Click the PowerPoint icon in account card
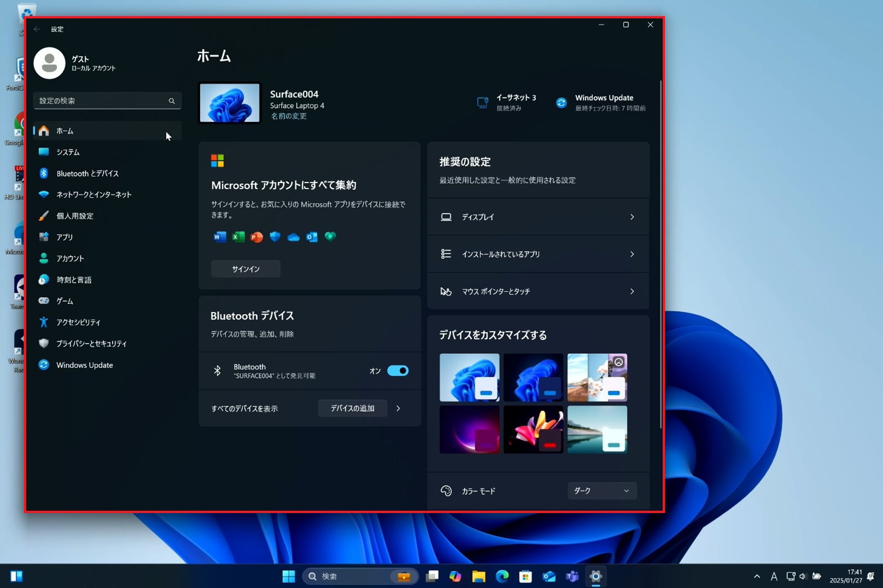 257,237
